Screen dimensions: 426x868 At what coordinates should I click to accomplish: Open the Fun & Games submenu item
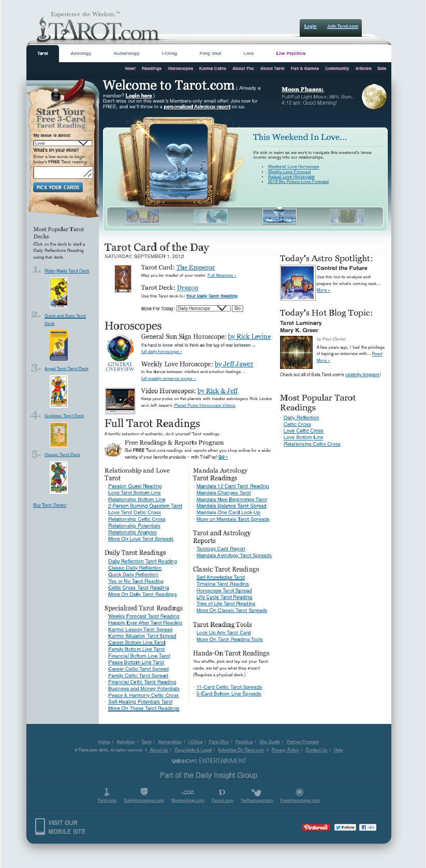305,68
